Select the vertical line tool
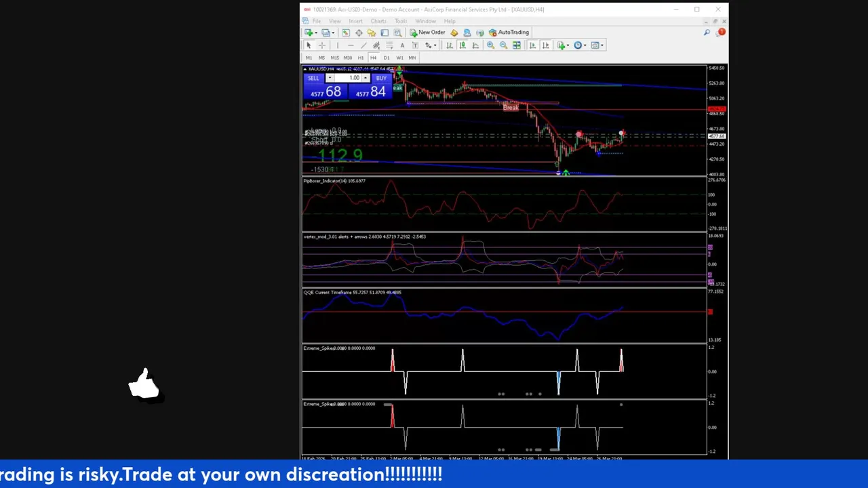 coord(338,45)
